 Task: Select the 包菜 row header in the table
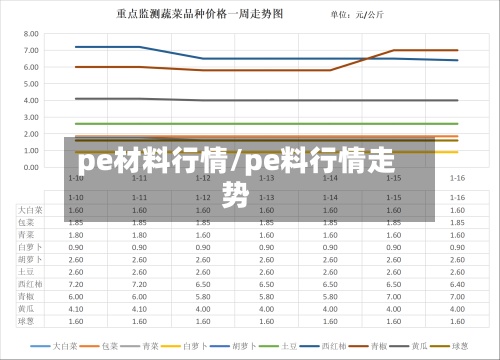[x=26, y=222]
